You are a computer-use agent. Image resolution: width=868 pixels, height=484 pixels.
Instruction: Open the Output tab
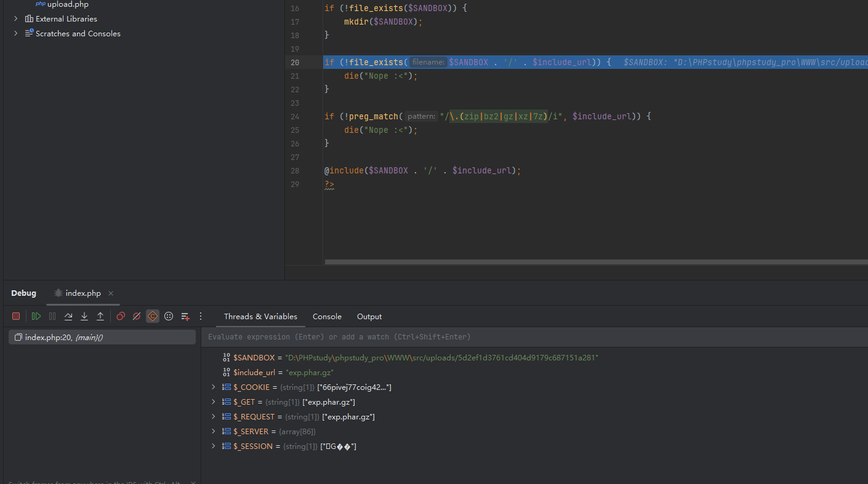pos(369,316)
